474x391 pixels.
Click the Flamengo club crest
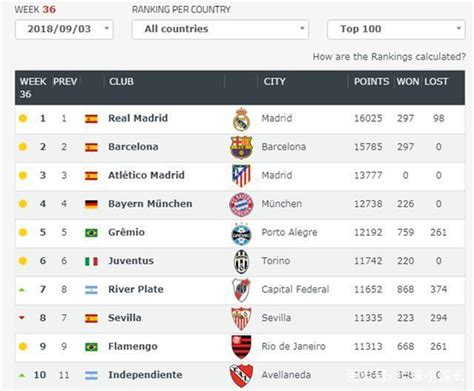click(241, 347)
